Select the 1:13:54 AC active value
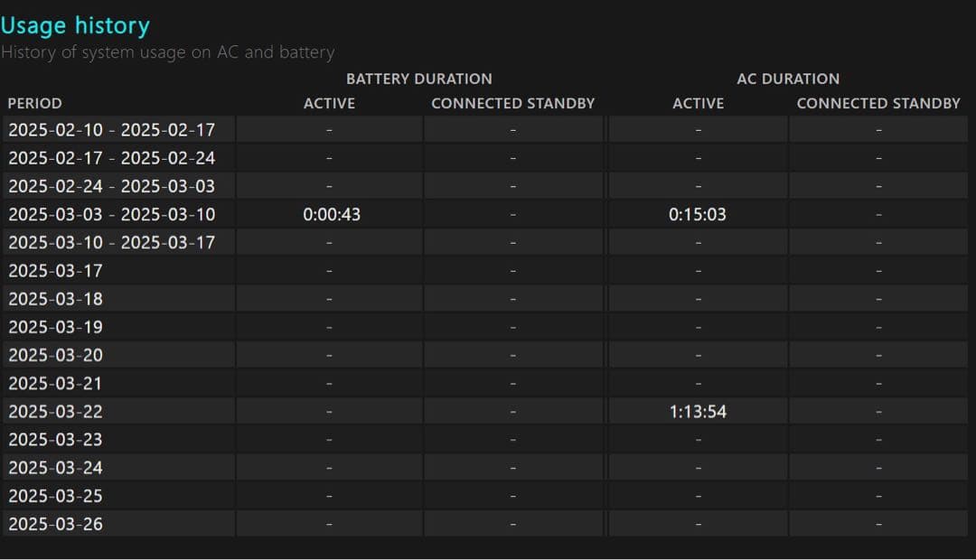Screen dimensions: 976x560 698,411
